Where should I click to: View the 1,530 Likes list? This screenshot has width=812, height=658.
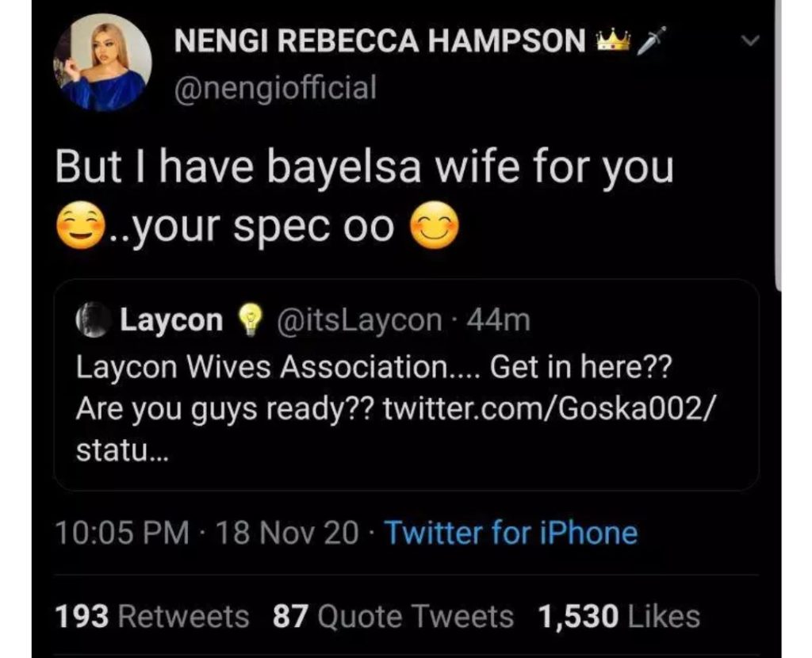pos(619,616)
